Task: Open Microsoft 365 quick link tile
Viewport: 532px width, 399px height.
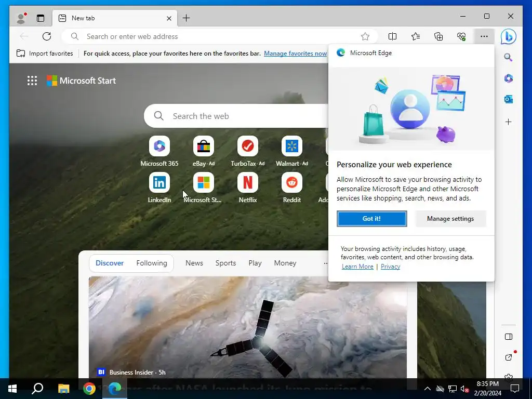Action: point(159,151)
